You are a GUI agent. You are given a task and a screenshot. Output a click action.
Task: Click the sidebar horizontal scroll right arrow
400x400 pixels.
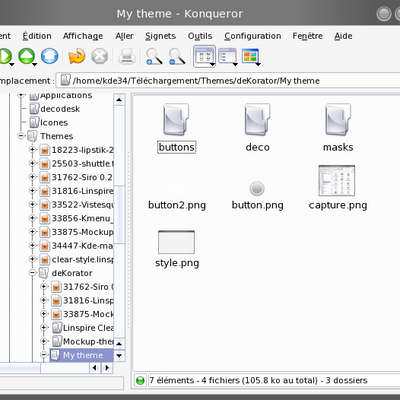point(107,368)
